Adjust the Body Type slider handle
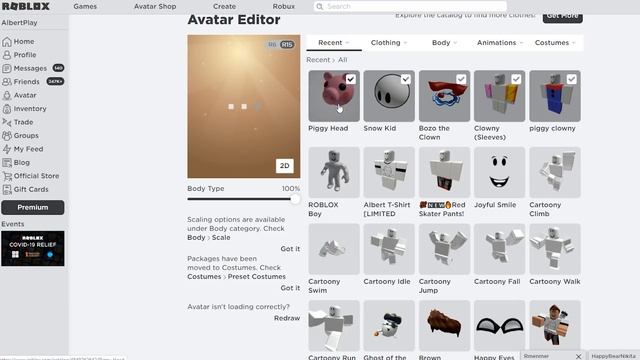 [295, 199]
